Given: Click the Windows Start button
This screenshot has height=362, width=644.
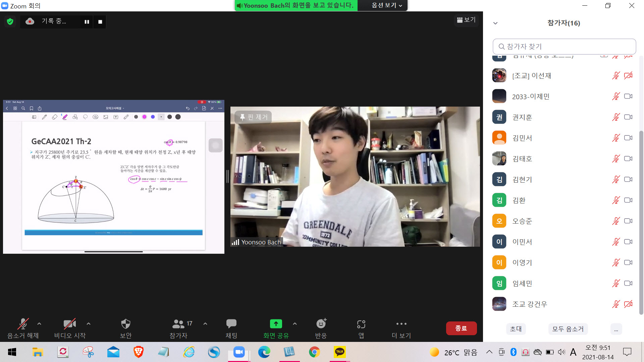Looking at the screenshot, I should pyautogui.click(x=12, y=352).
